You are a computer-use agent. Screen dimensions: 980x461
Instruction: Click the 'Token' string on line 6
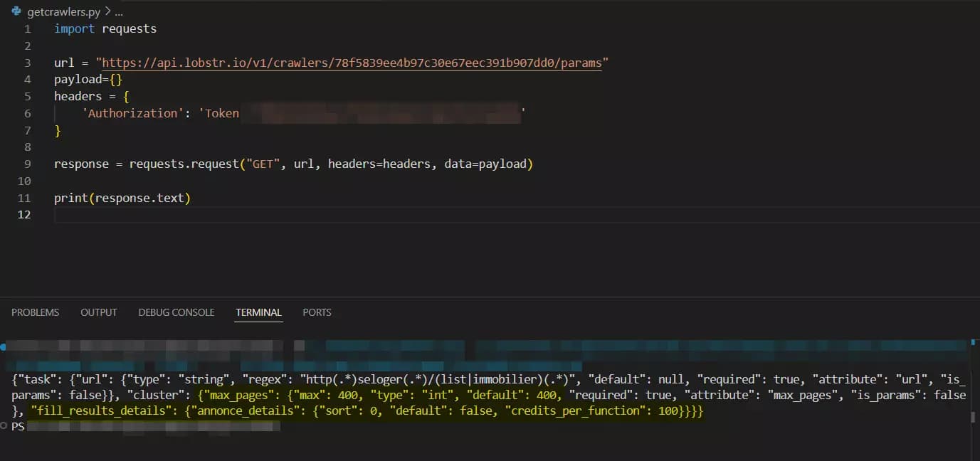(222, 114)
